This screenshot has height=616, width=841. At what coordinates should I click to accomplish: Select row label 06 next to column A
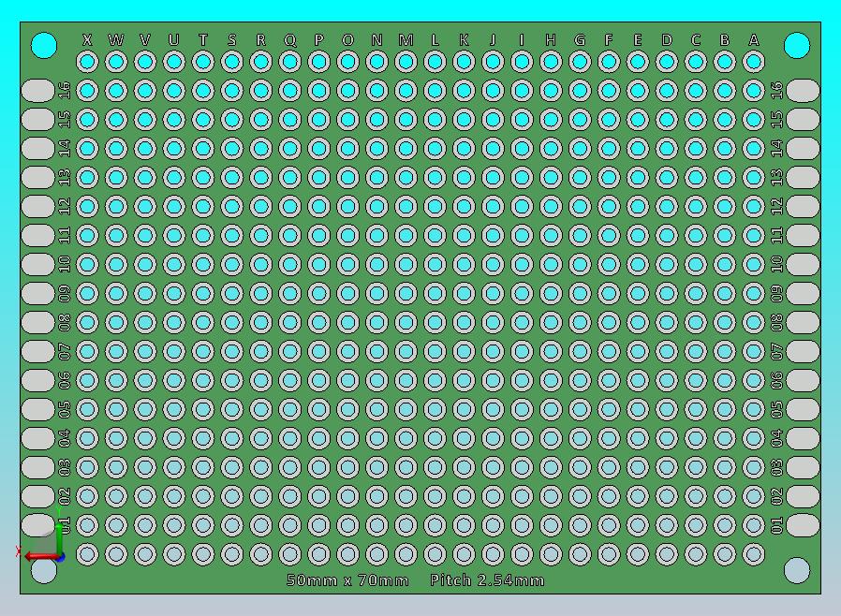(x=776, y=380)
